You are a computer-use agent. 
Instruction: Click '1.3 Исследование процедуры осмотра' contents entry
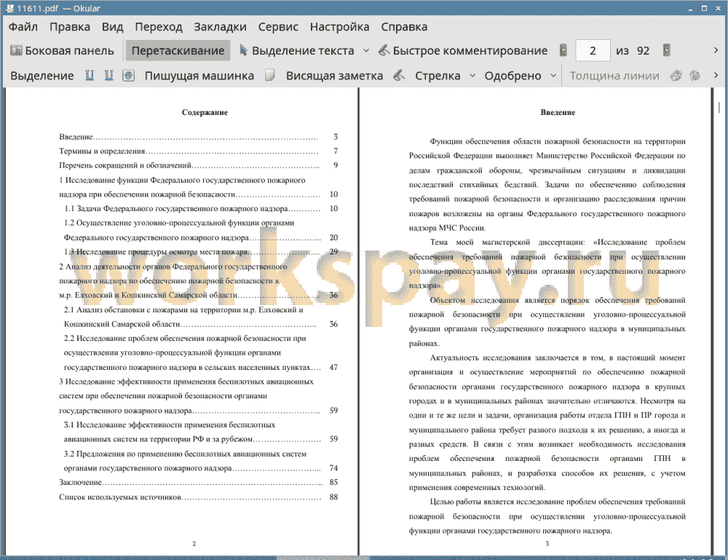pos(201,252)
